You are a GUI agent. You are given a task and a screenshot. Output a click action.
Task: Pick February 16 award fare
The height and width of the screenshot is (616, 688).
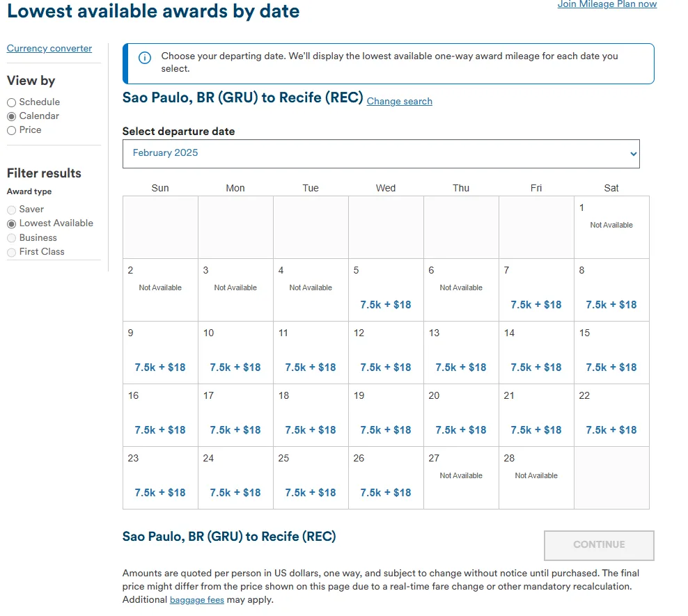(x=160, y=430)
